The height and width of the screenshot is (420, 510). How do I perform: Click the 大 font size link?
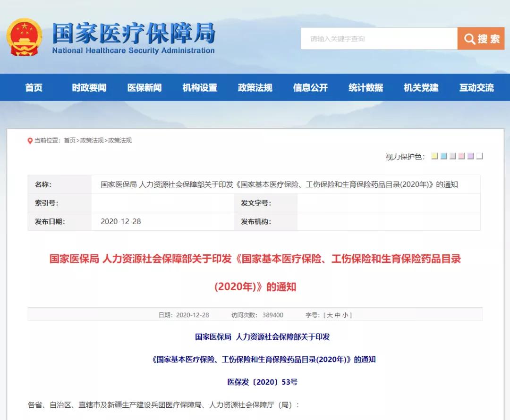click(x=330, y=314)
